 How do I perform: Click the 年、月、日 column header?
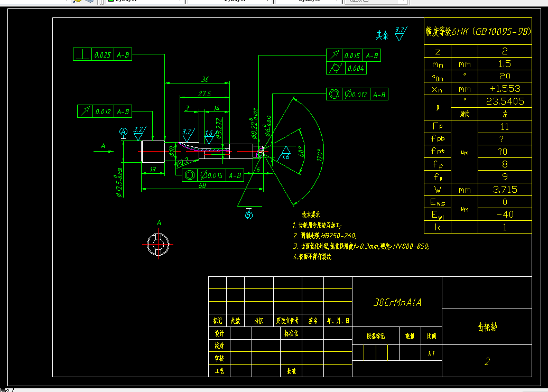pos(338,320)
